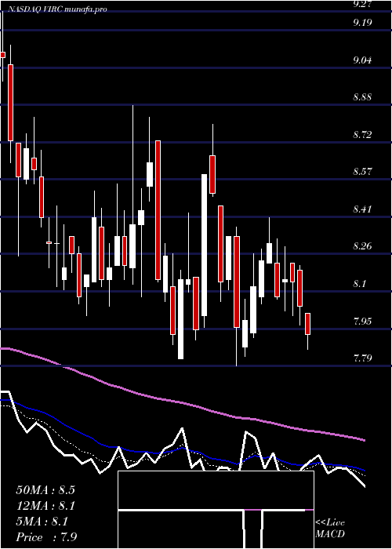Click the last red candlestick near 7.95

click(308, 324)
